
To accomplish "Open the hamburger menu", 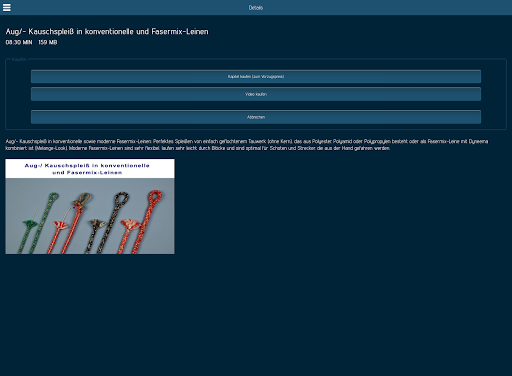I will [x=7, y=7].
